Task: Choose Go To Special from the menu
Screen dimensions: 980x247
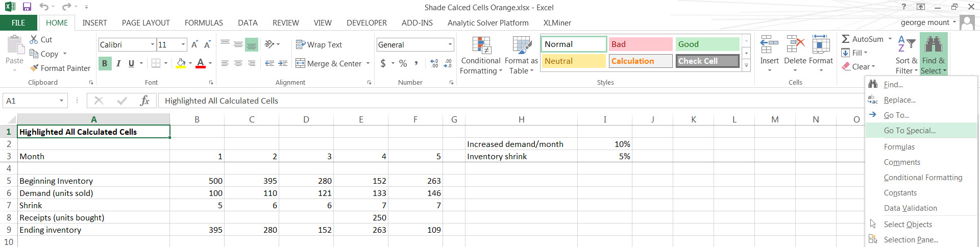Action: 910,131
